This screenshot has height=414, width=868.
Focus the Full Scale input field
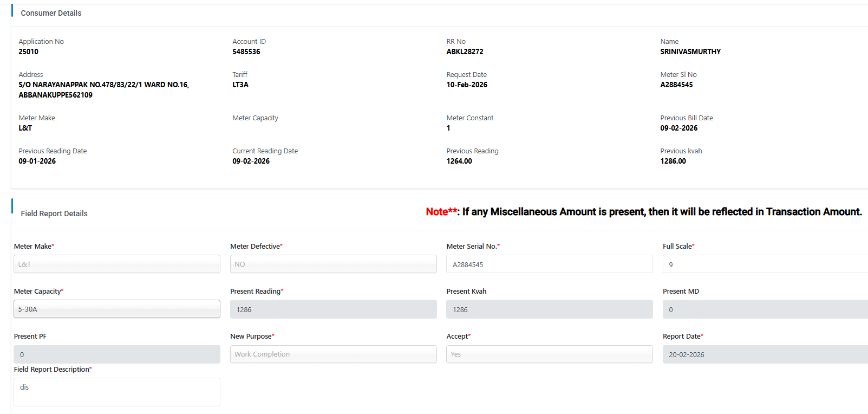tap(765, 264)
